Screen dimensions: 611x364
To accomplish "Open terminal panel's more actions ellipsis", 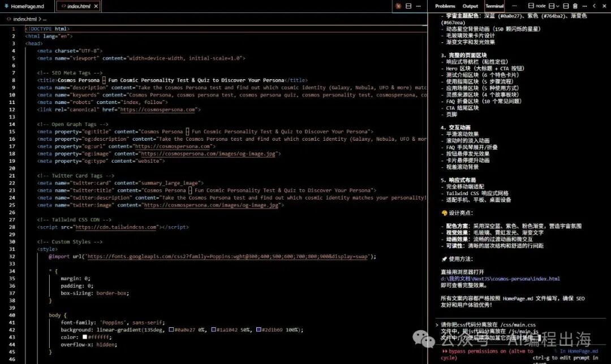I will point(585,6).
